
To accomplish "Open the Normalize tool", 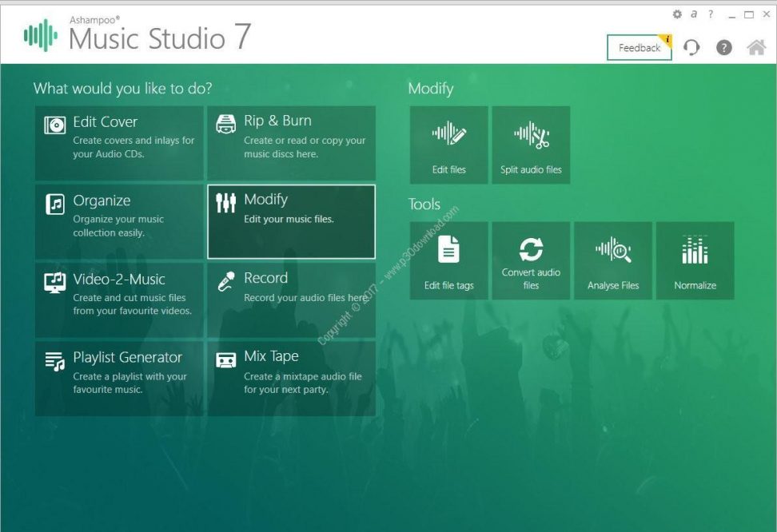I will point(695,260).
